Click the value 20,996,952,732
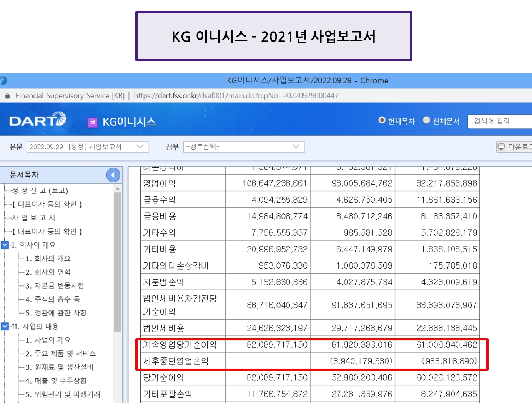 pyautogui.click(x=277, y=249)
